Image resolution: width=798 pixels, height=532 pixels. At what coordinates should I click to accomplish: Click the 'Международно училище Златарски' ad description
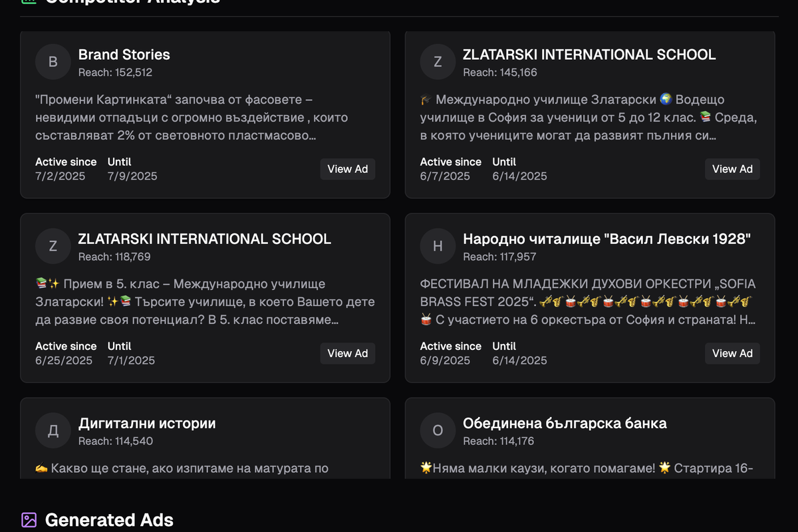589,118
